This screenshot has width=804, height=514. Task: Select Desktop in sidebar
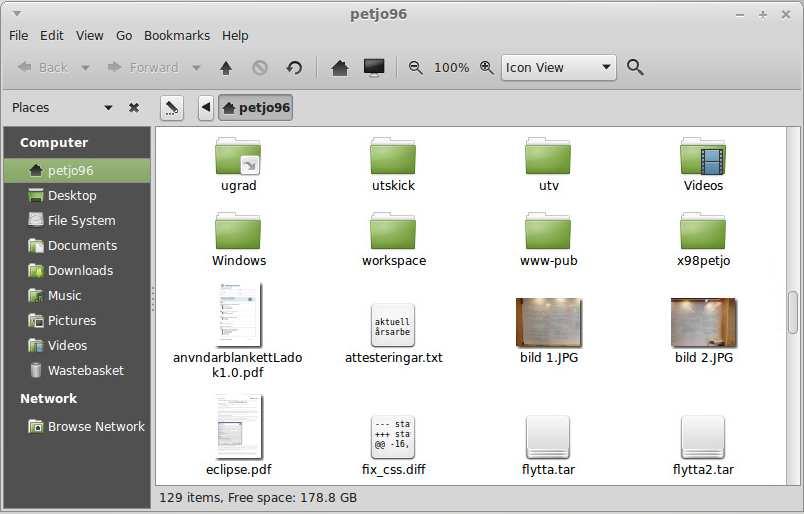(x=77, y=195)
